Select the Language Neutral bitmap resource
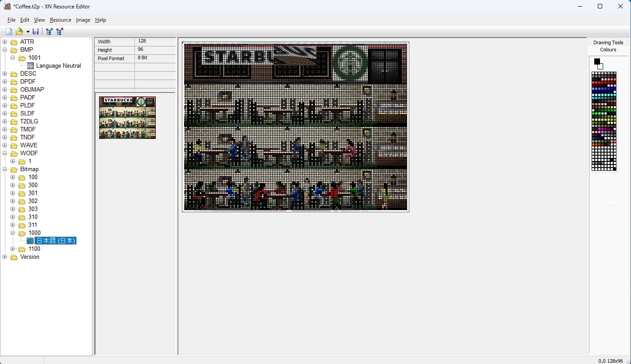Image resolution: width=631 pixels, height=364 pixels. (x=58, y=65)
